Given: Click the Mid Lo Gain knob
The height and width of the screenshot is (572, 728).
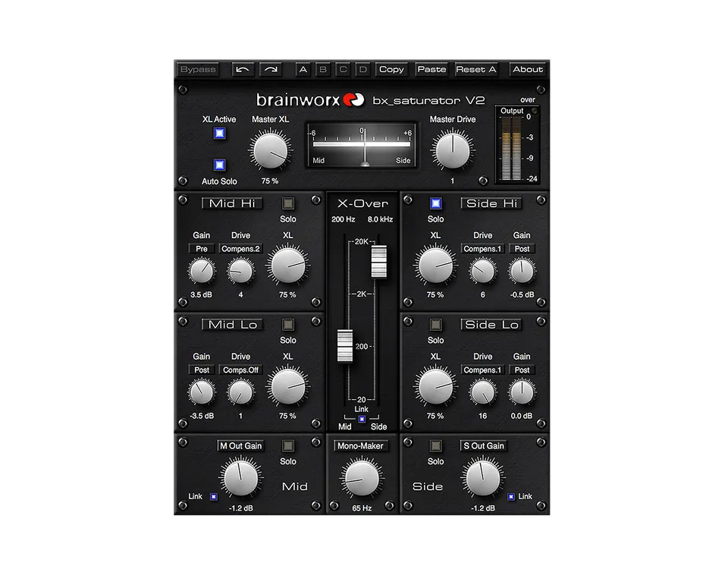Looking at the screenshot, I should point(202,392).
